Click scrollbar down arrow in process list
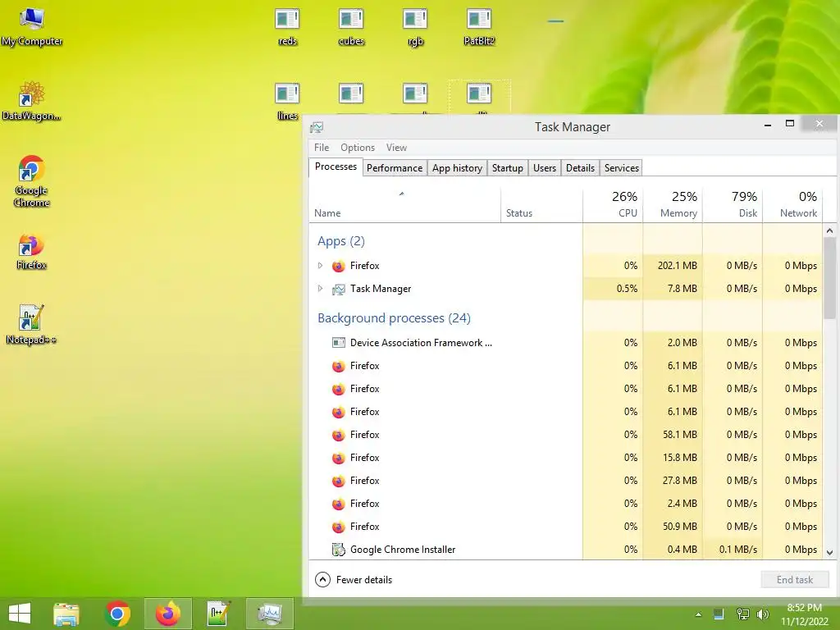The height and width of the screenshot is (630, 840). [x=829, y=553]
